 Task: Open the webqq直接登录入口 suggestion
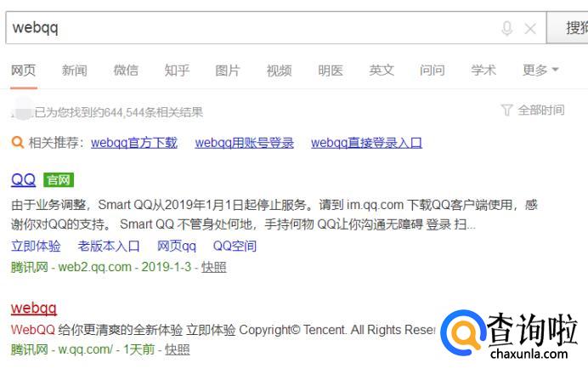[366, 143]
